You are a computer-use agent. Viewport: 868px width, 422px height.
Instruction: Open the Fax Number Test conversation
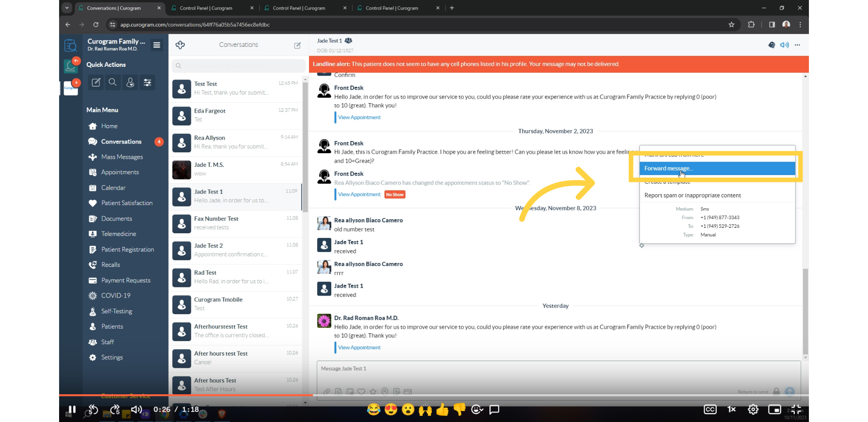[x=235, y=223]
